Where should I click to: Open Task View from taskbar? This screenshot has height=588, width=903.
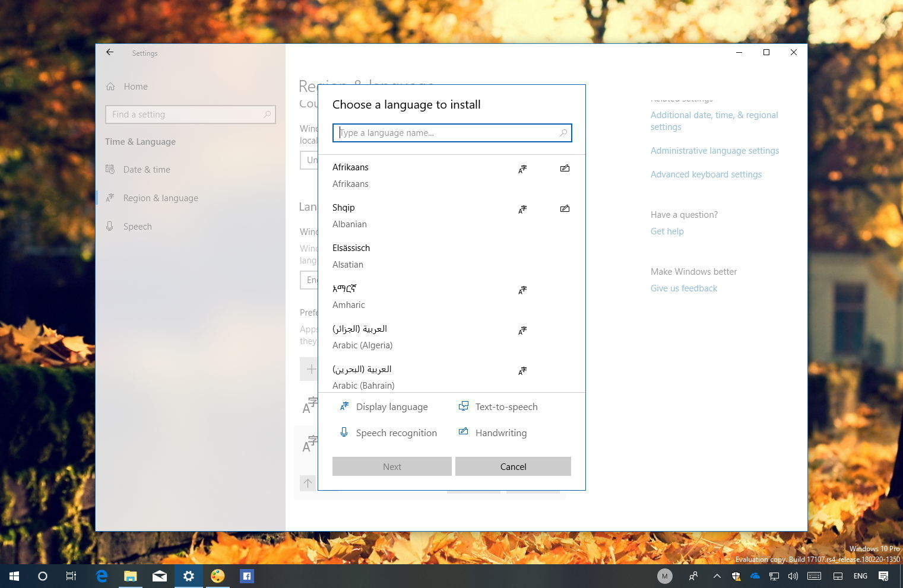point(71,576)
